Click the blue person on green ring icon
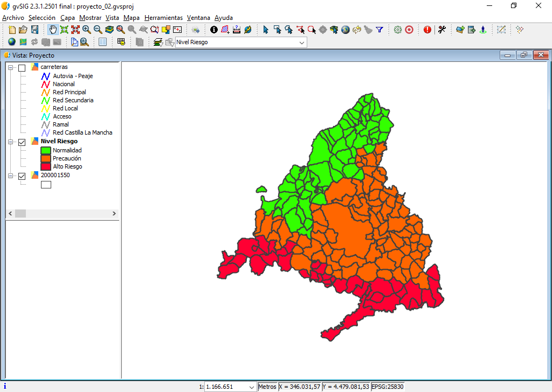The image size is (552, 392). [x=483, y=30]
